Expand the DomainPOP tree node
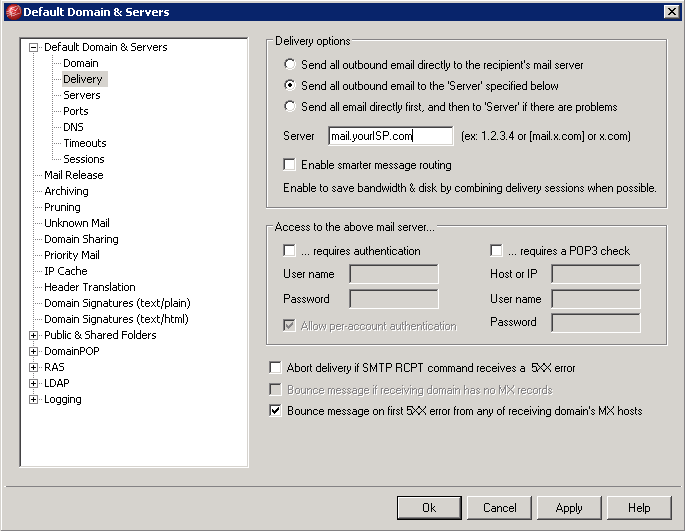The width and height of the screenshot is (685, 531). pyautogui.click(x=33, y=351)
